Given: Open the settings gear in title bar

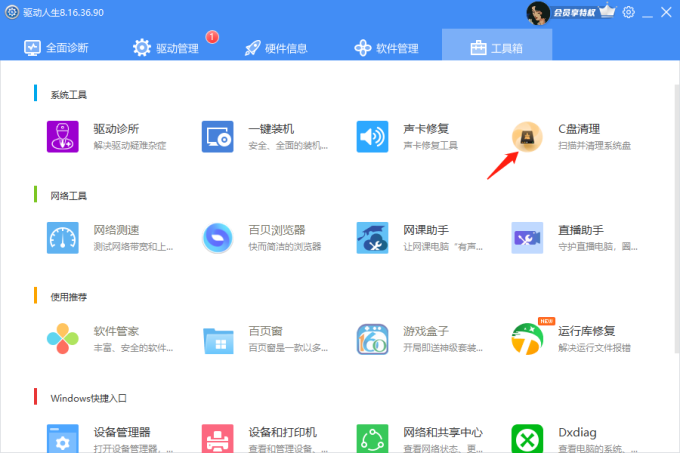Looking at the screenshot, I should 628,12.
